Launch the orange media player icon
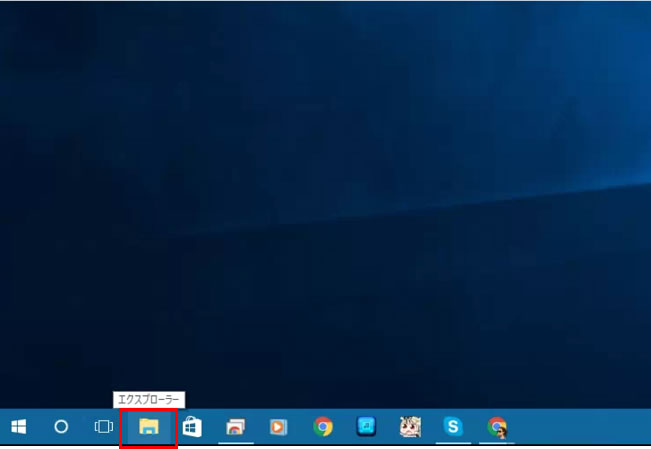Screen dimensions: 651x449 coord(279,427)
